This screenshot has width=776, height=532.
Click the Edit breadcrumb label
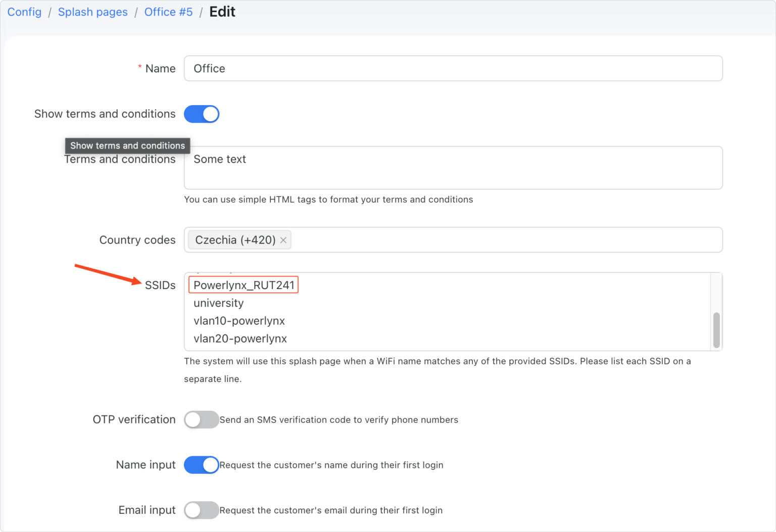[x=222, y=12]
